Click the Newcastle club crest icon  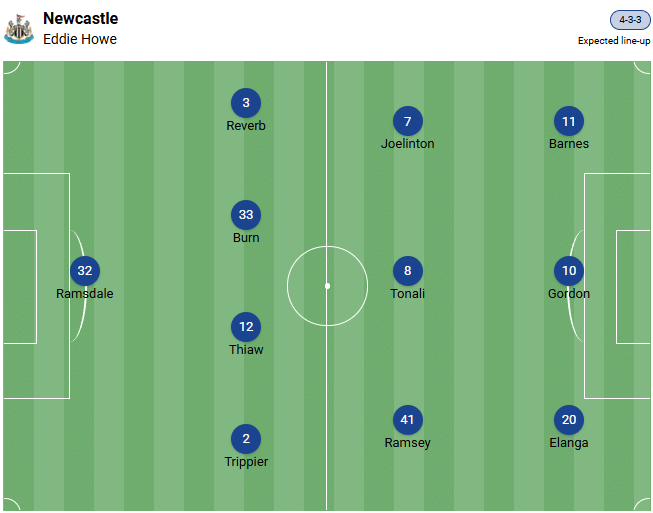(19, 29)
